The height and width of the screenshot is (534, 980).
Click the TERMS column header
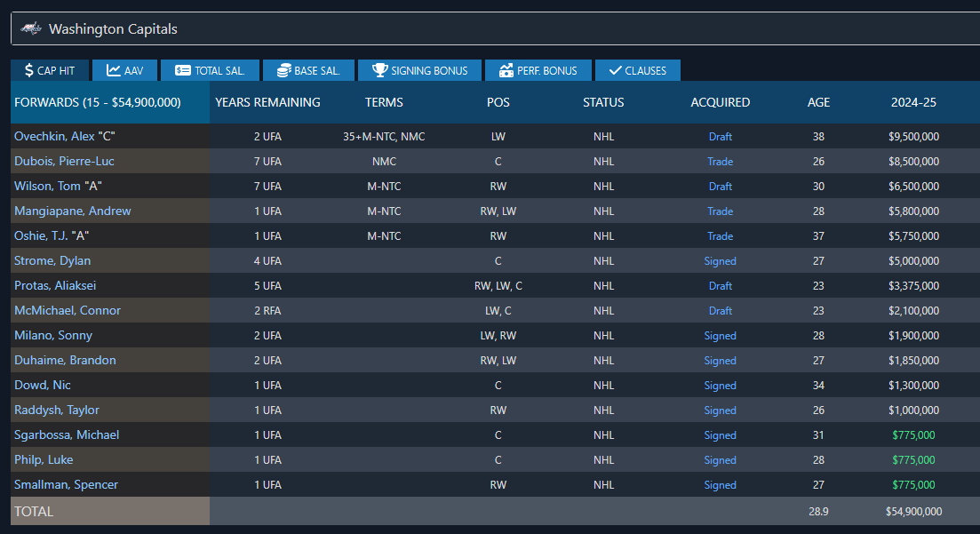coord(384,102)
